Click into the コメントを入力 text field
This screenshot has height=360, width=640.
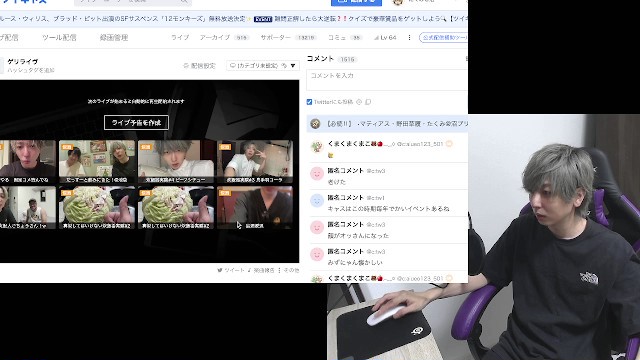click(x=387, y=80)
